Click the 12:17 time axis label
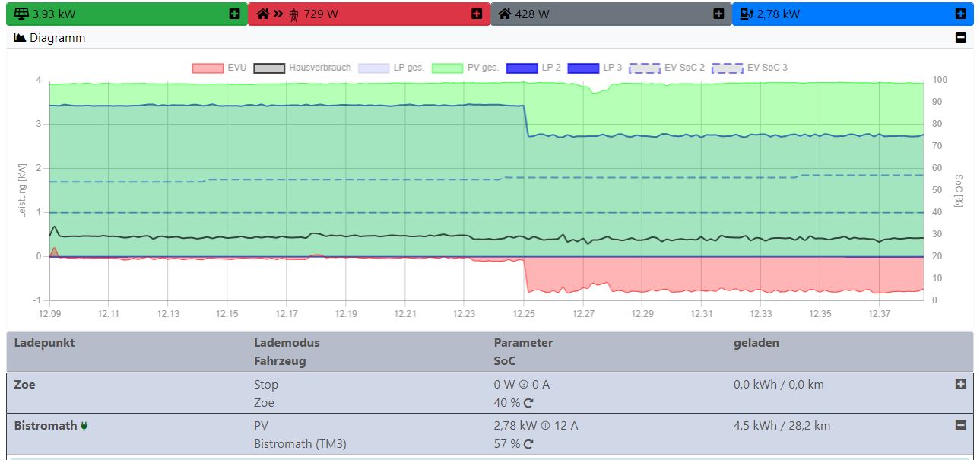 click(287, 313)
